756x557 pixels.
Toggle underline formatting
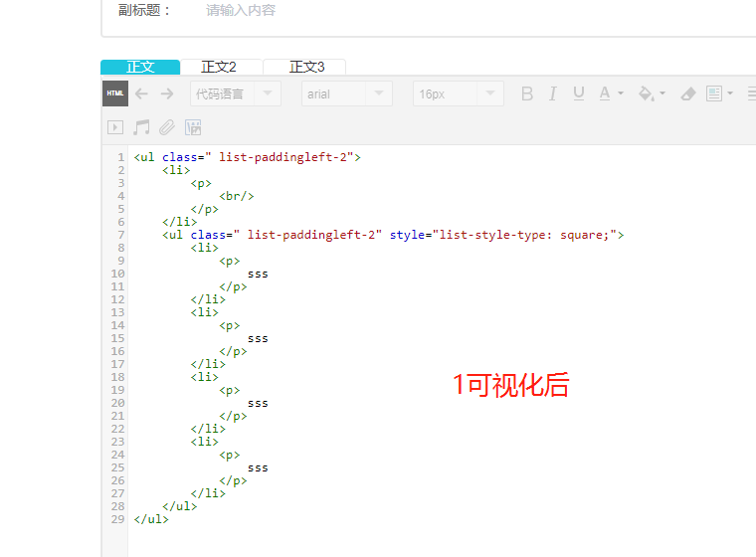point(579,93)
